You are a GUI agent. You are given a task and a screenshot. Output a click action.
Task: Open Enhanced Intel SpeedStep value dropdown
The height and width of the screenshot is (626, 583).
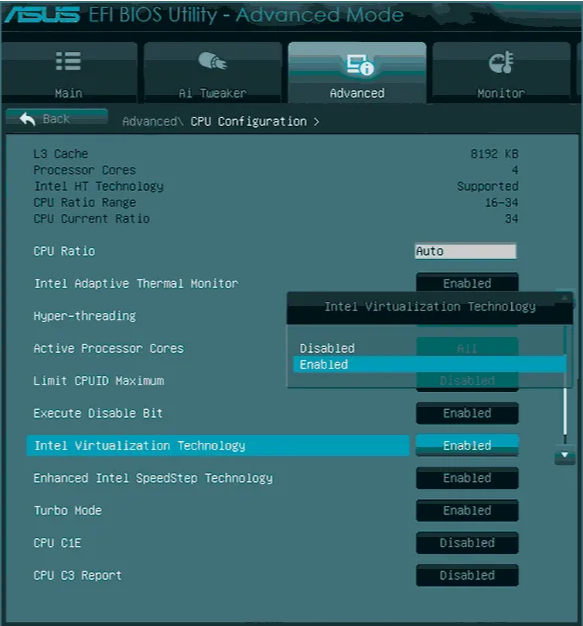pos(467,478)
